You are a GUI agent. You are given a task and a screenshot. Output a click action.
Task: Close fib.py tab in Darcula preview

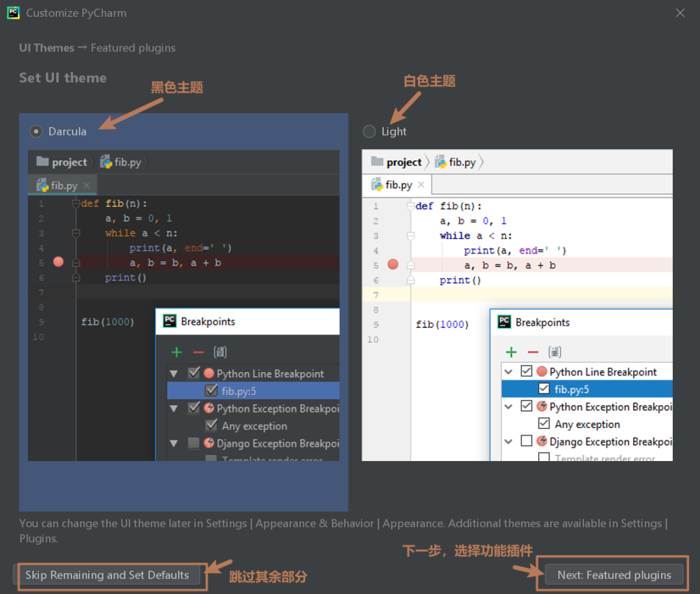click(87, 185)
